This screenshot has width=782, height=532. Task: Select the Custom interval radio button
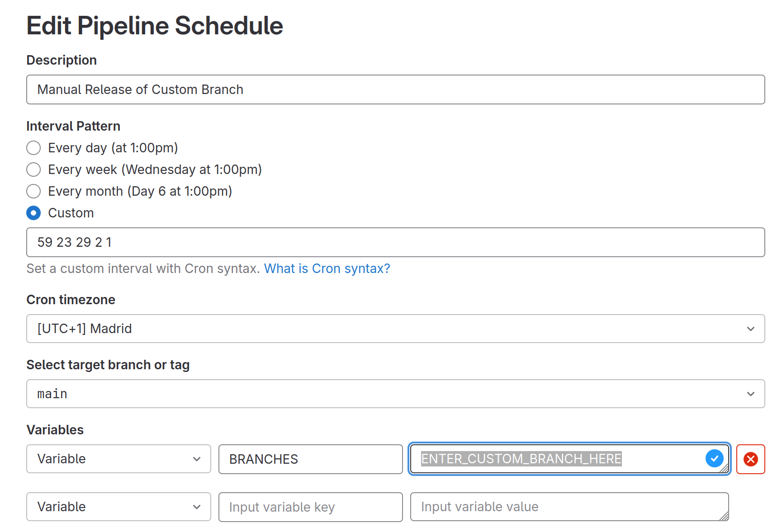(x=33, y=213)
